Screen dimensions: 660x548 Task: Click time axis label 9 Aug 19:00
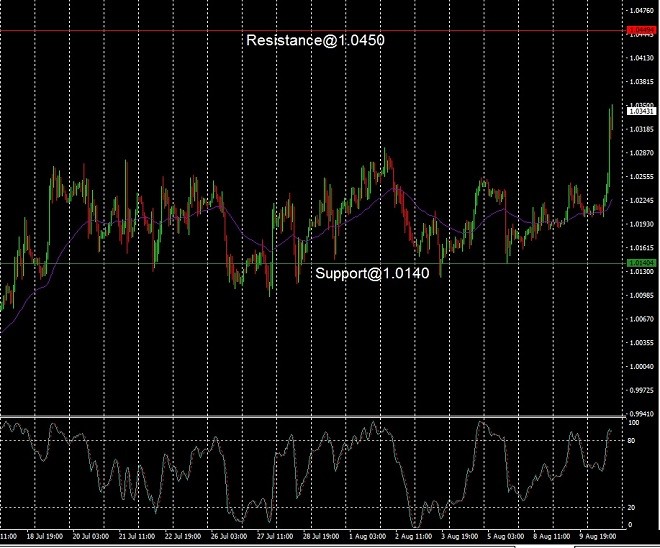click(x=598, y=537)
